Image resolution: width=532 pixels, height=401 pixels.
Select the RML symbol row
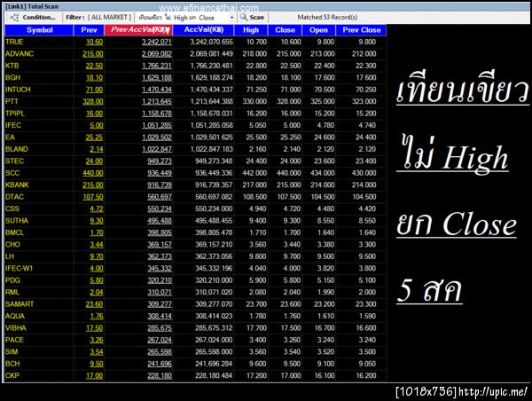pyautogui.click(x=195, y=292)
